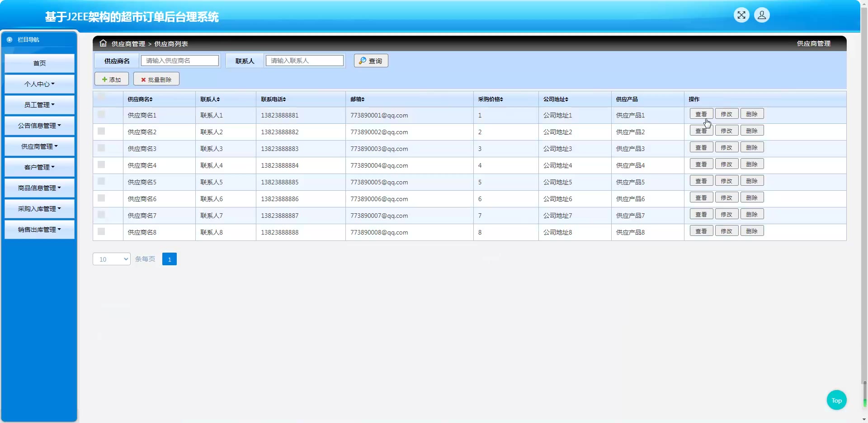The width and height of the screenshot is (868, 423).
Task: Delete the 供应商名4 row
Action: coord(752,164)
